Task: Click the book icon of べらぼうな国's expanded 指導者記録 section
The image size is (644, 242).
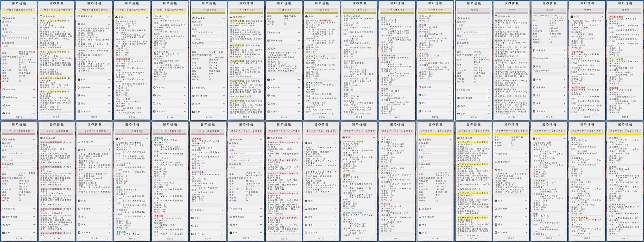Action: (x=231, y=17)
